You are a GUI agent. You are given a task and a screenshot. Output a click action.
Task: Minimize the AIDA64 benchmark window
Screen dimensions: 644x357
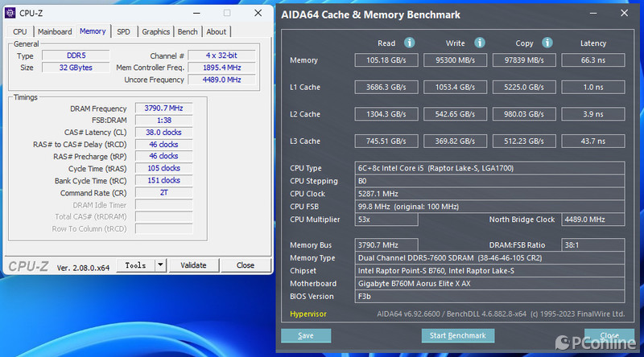pos(593,14)
